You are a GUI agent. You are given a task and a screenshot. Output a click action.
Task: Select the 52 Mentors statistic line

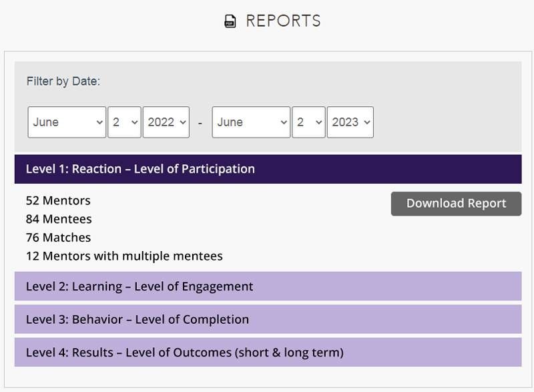click(x=58, y=200)
